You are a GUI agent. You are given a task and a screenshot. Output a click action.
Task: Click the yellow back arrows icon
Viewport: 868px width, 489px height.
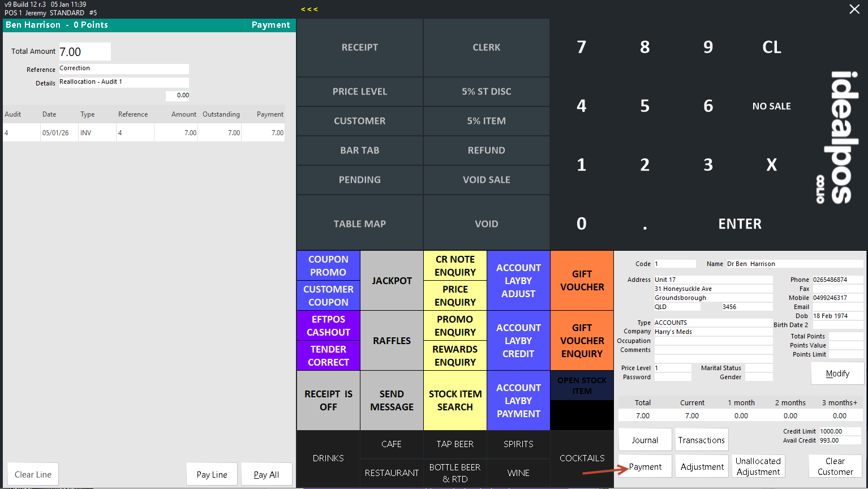[x=309, y=9]
